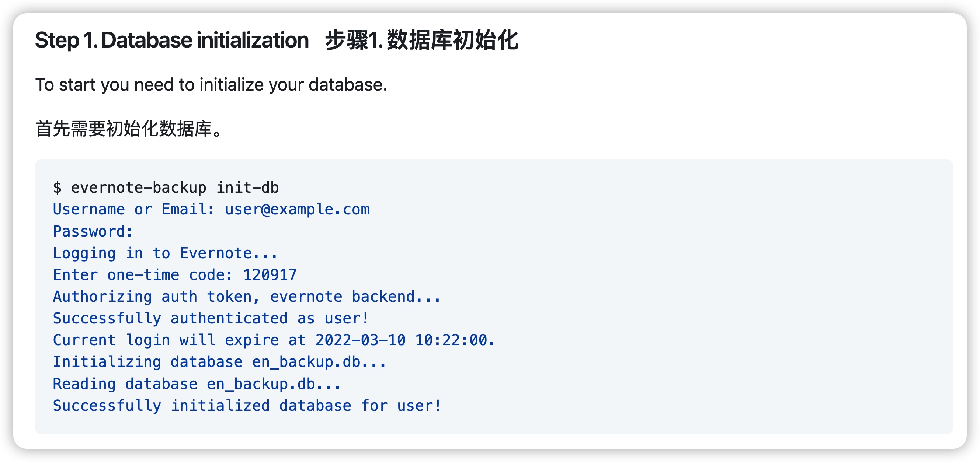
Task: Click the Enter one-time code line
Action: 175,275
